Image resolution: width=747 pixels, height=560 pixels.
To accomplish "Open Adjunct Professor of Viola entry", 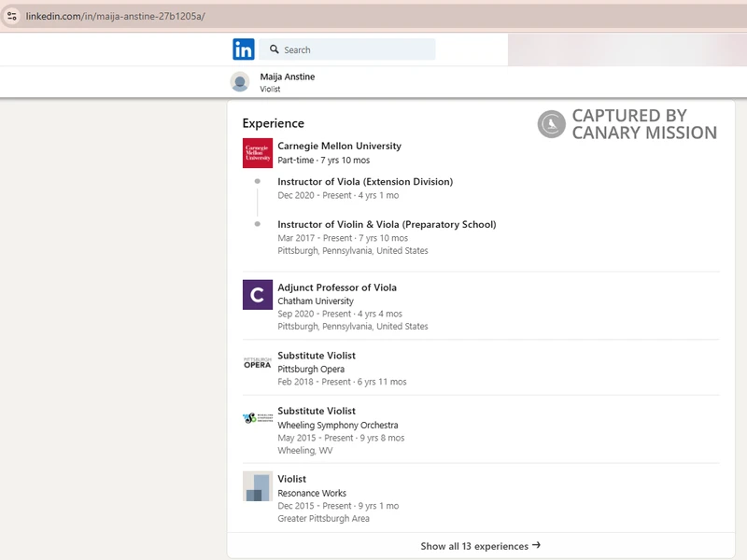I will coord(337,287).
